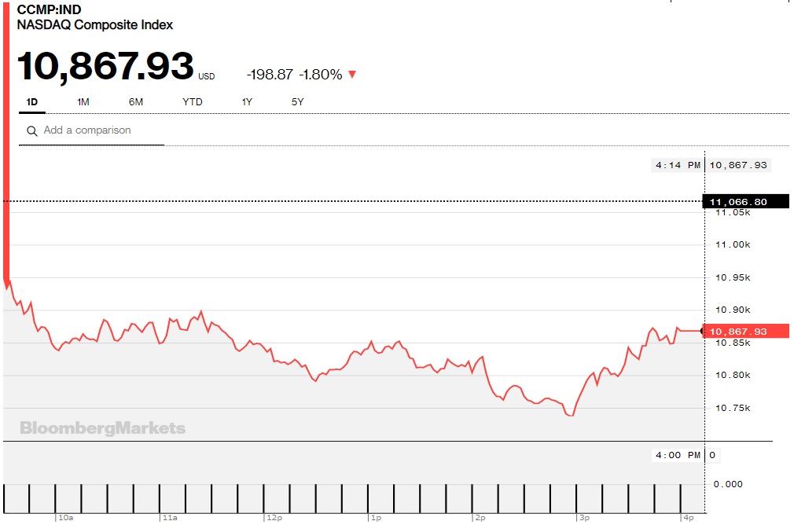Click the NASDAQ Composite Index title

[95, 25]
